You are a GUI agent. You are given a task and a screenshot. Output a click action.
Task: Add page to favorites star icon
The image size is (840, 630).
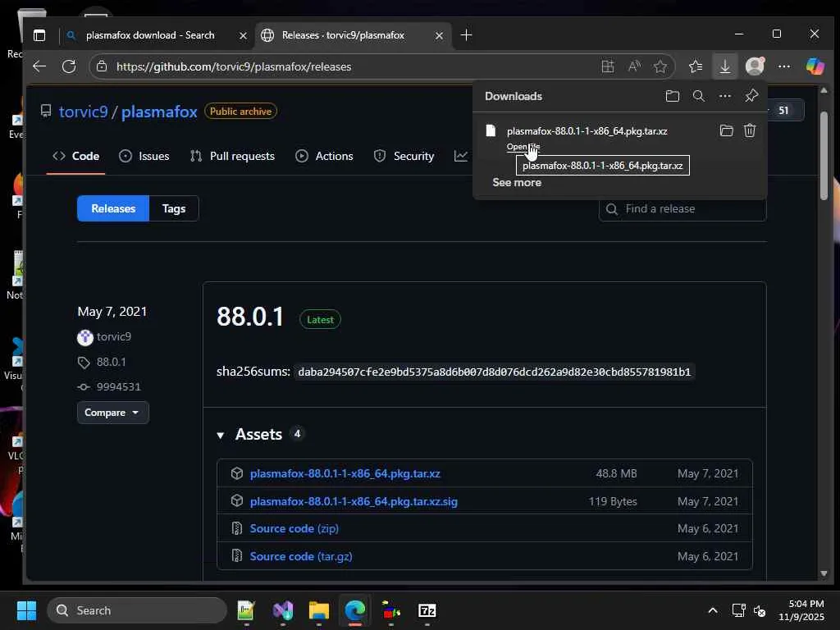[660, 66]
